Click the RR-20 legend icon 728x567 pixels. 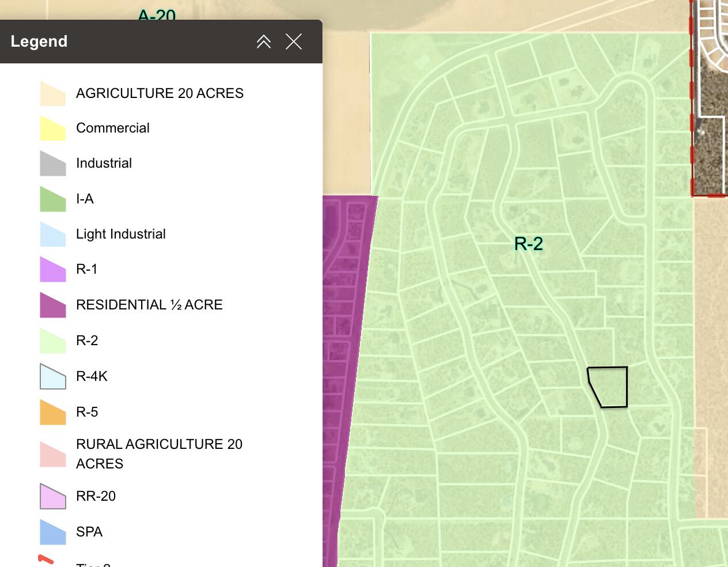click(53, 496)
